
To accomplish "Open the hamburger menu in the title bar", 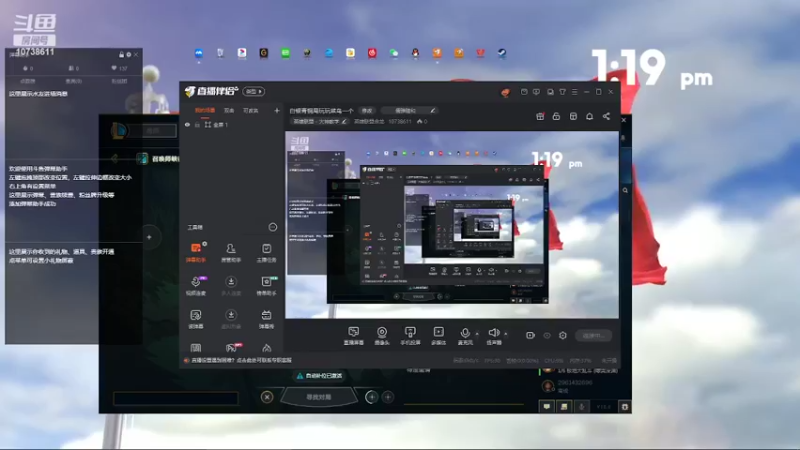I will [x=574, y=92].
